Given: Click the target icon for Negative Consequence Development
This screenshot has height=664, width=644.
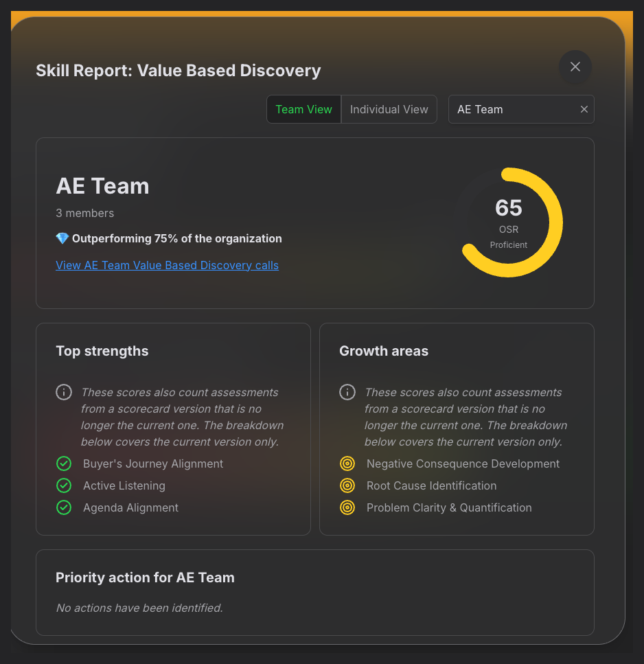Looking at the screenshot, I should [347, 463].
